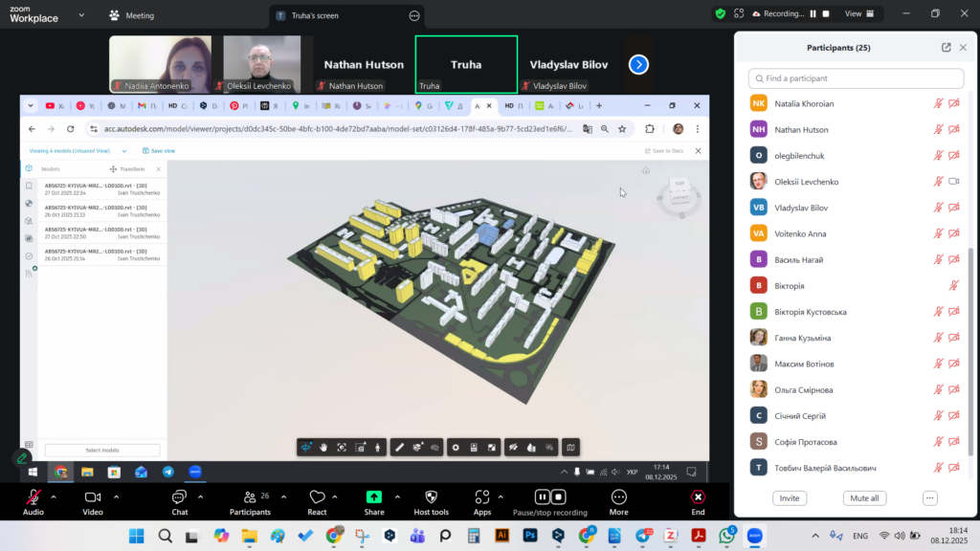Toggle camera with the Video button
Image resolution: width=980 pixels, height=551 pixels.
93,496
